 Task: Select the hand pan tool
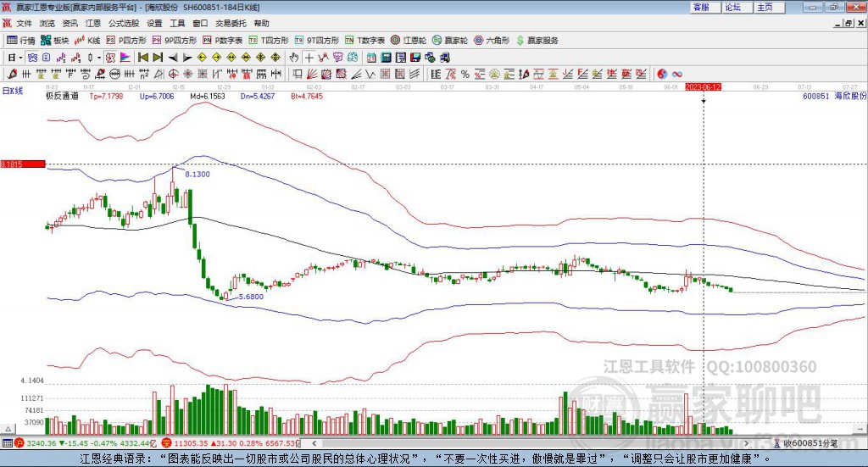click(294, 58)
